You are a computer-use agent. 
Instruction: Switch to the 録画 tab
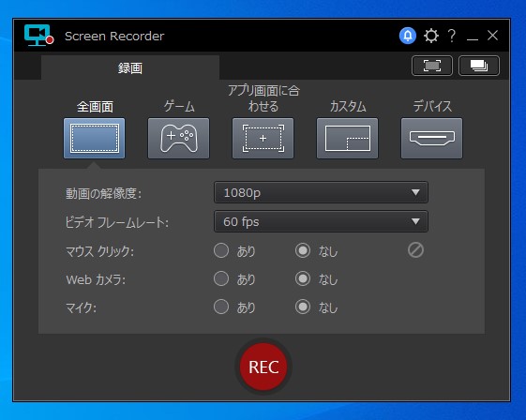coord(130,67)
